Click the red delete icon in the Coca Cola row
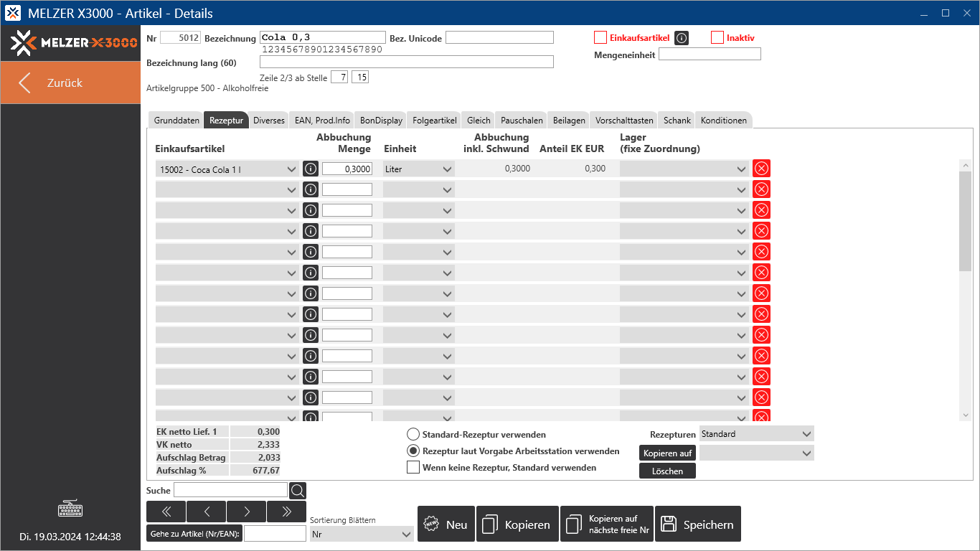The height and width of the screenshot is (551, 980). coord(761,169)
